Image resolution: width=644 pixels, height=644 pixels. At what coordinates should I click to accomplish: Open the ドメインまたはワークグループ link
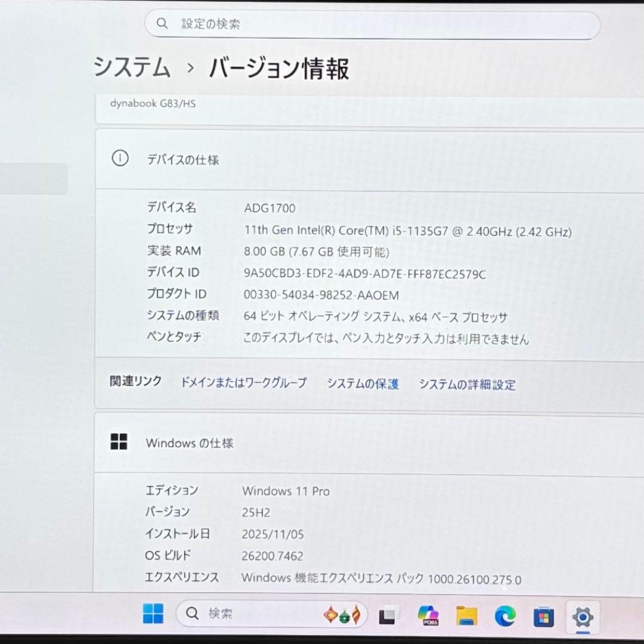pyautogui.click(x=243, y=384)
